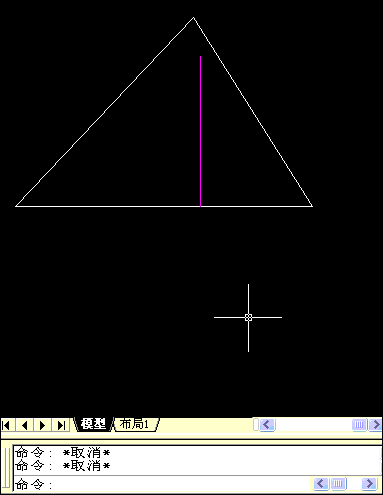This screenshot has width=383, height=495.
Task: Click the command line's right scroll arrow
Action: [x=369, y=483]
